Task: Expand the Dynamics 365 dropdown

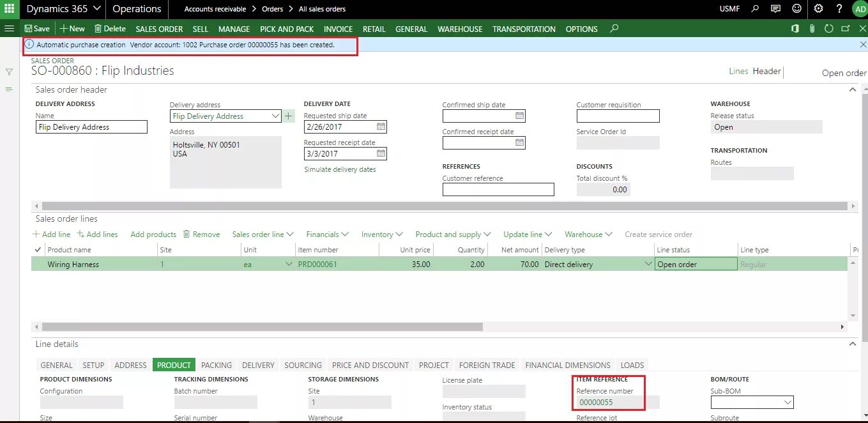Action: pos(96,9)
